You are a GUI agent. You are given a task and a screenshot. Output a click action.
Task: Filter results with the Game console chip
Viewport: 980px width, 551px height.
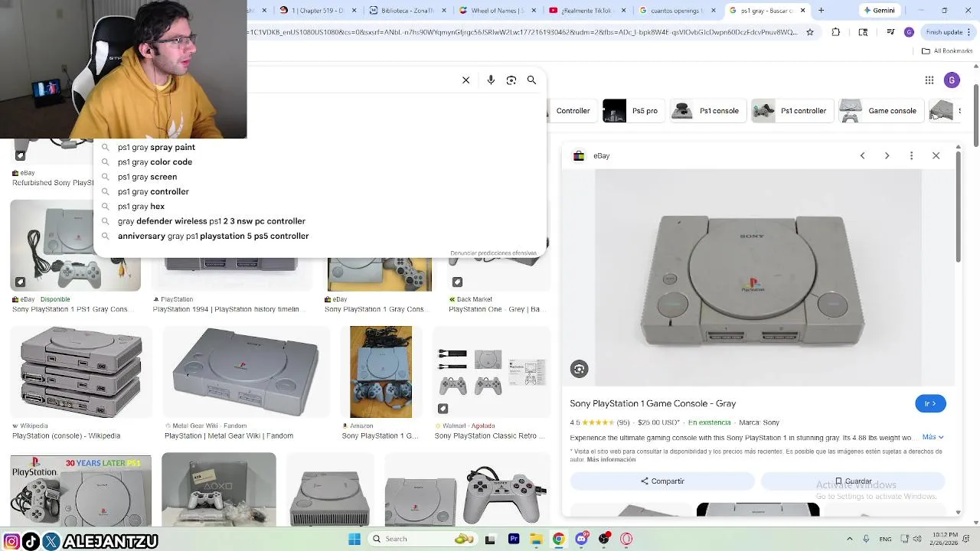click(880, 111)
